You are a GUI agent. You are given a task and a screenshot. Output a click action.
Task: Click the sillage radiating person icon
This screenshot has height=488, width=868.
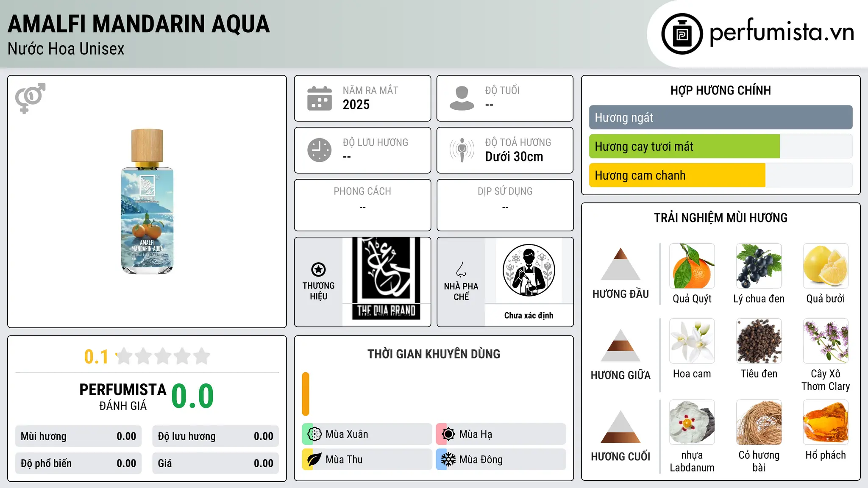[462, 150]
